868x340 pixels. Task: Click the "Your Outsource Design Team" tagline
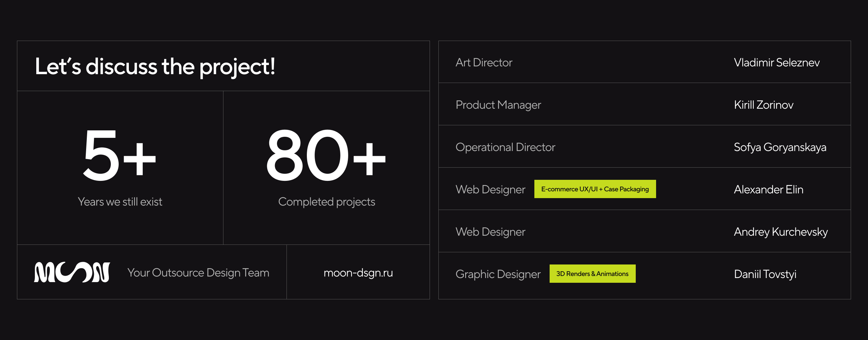pyautogui.click(x=198, y=273)
